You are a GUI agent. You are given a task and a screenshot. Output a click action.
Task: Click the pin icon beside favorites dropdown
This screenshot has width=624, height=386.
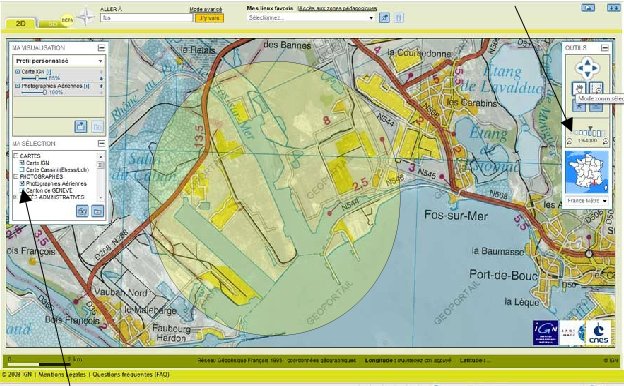click(x=384, y=18)
